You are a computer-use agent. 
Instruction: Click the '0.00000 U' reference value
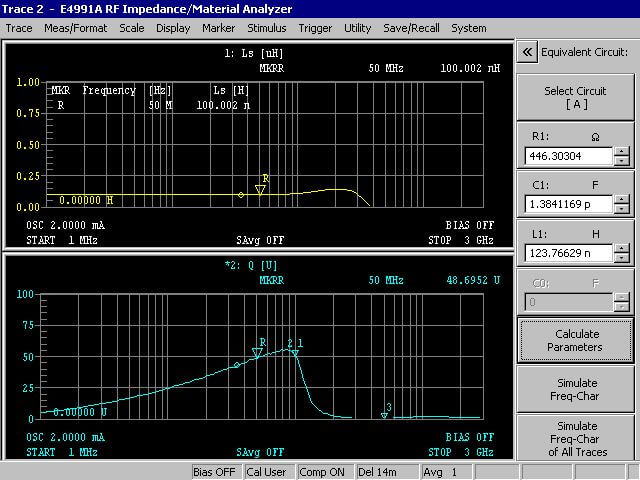coord(80,412)
